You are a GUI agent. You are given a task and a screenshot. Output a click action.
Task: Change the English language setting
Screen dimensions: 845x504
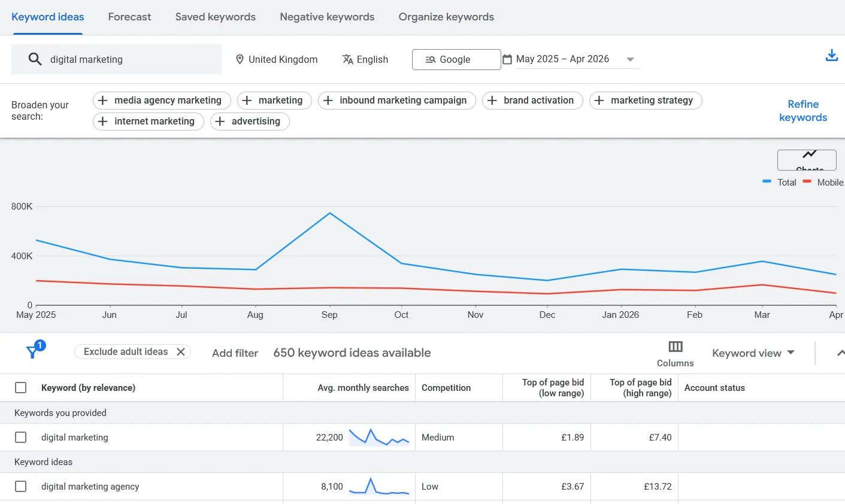[x=365, y=59]
